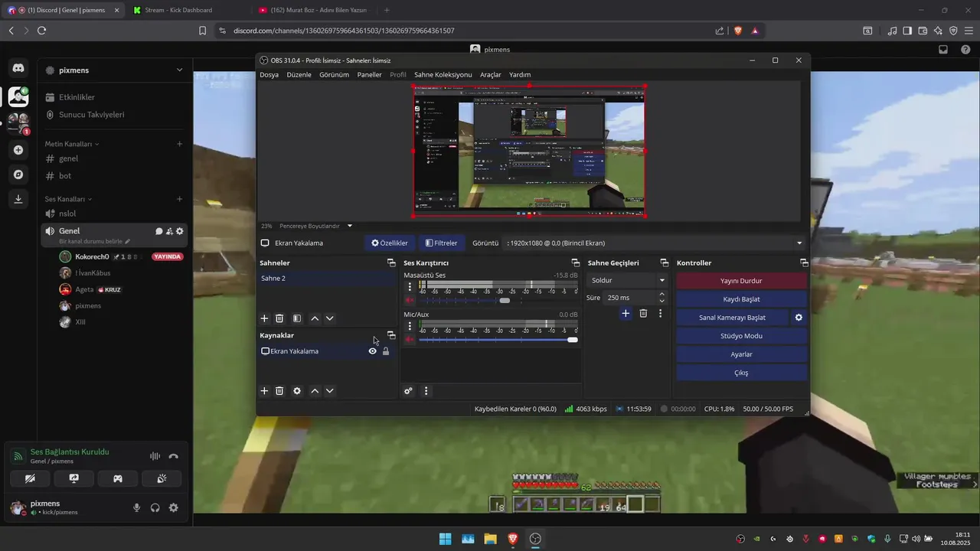
Task: Toggle Discord camera in voice panel
Action: [30, 478]
